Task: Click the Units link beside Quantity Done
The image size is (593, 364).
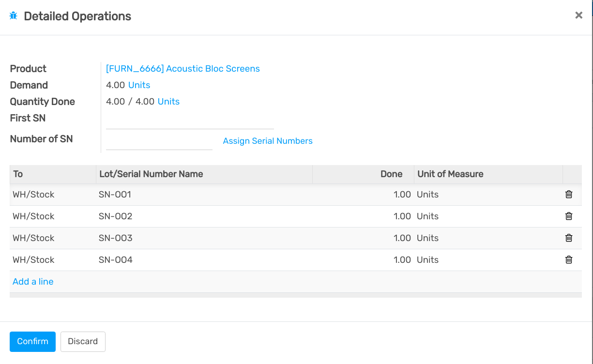Action: pos(168,102)
